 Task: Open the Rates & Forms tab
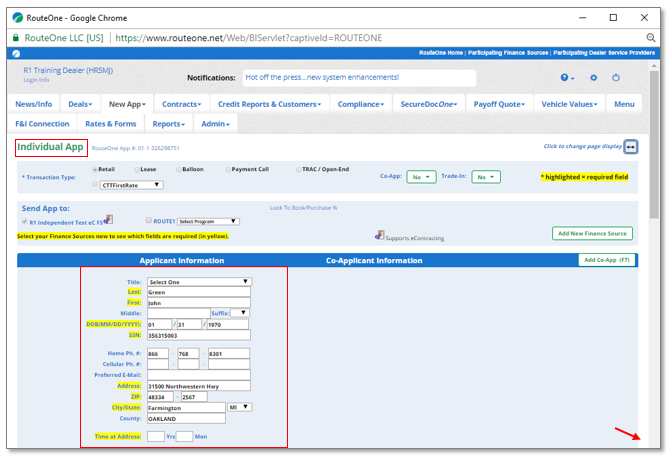coord(110,124)
